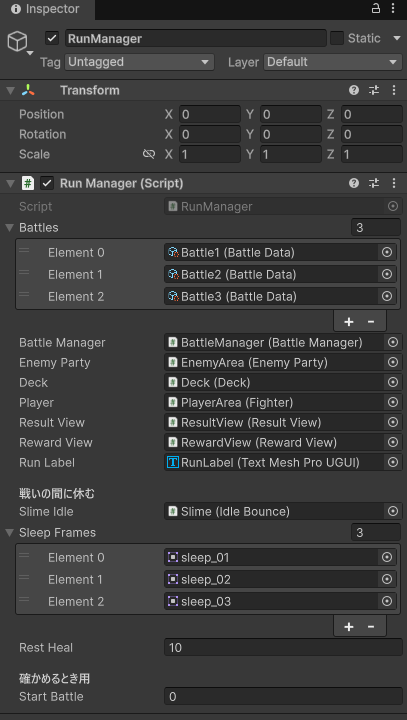407x720 pixels.
Task: Open object picker for Slime Idle field
Action: [392, 512]
